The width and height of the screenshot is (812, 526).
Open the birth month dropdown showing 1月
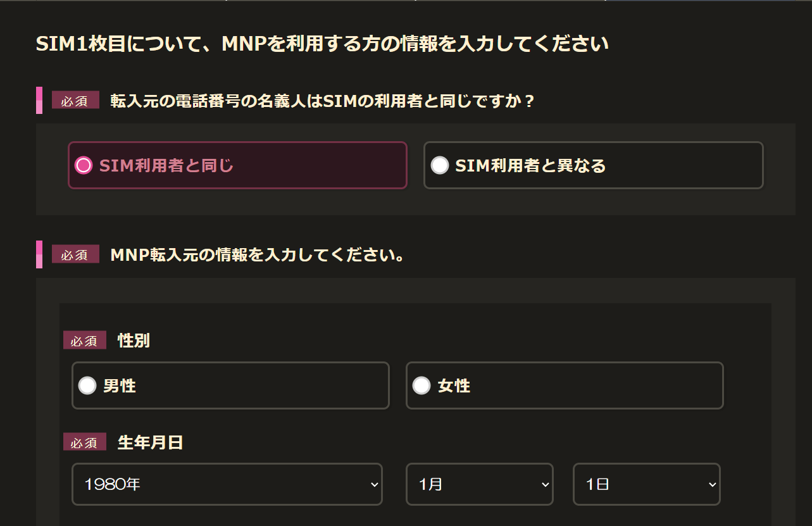click(479, 484)
